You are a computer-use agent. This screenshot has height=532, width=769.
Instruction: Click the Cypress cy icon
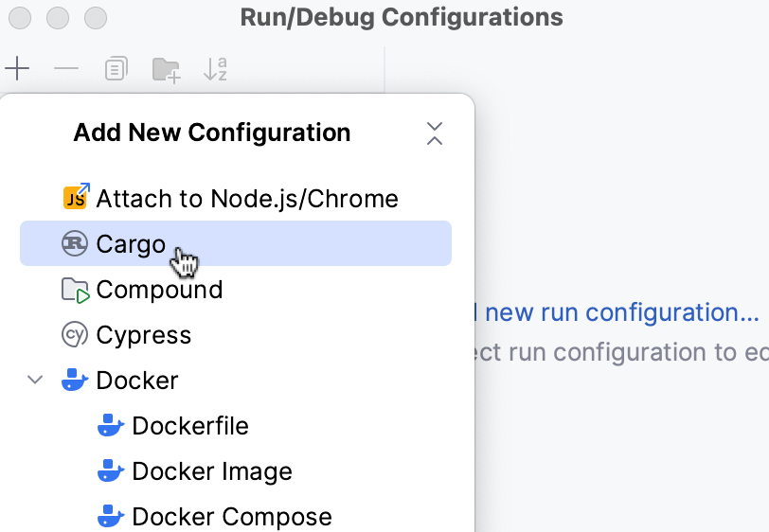(75, 335)
